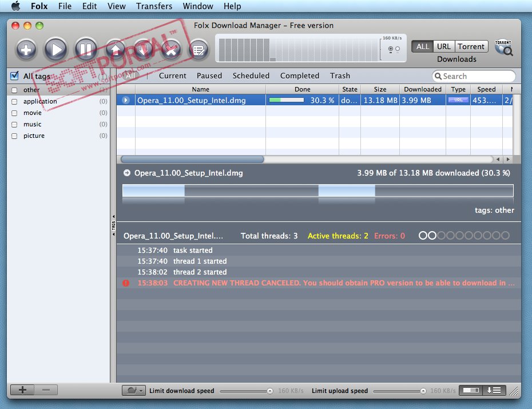The height and width of the screenshot is (409, 532).
Task: Click the download limit slider knob
Action: tap(270, 391)
